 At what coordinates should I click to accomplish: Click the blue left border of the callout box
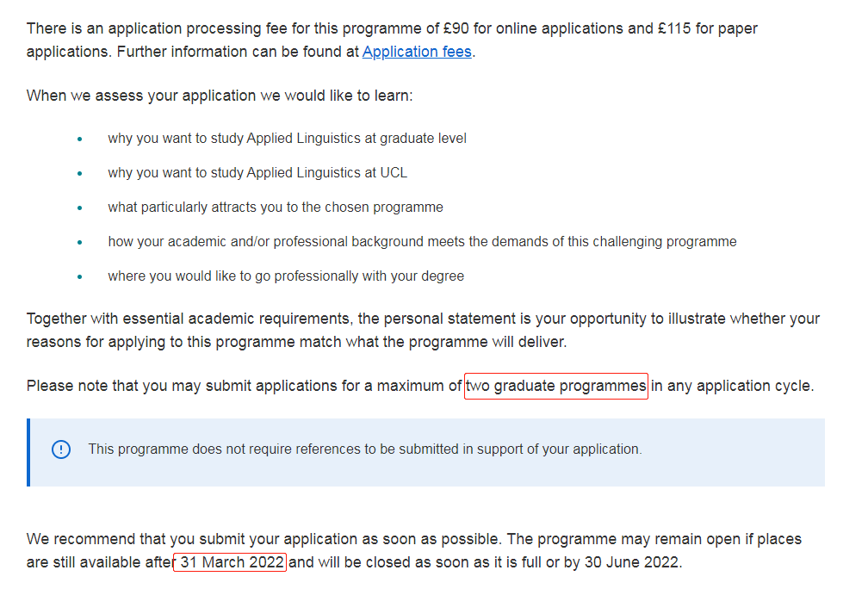coord(28,453)
